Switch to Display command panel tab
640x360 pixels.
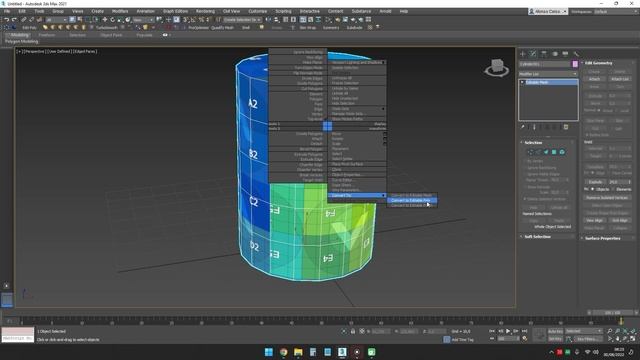point(565,54)
